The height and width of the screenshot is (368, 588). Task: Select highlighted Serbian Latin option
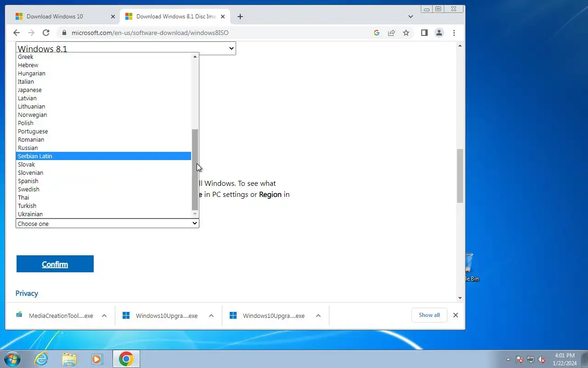[x=103, y=156]
